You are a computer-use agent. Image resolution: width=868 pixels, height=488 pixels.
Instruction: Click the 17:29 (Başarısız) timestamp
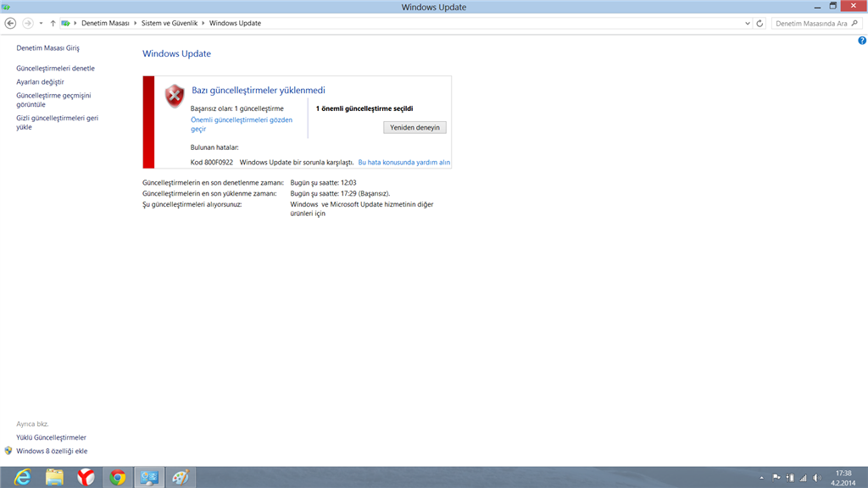[365, 194]
